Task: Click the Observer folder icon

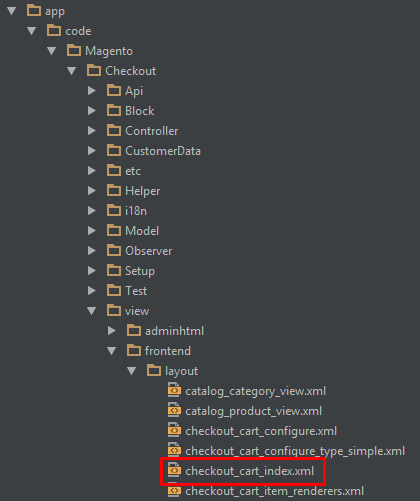Action: [114, 250]
